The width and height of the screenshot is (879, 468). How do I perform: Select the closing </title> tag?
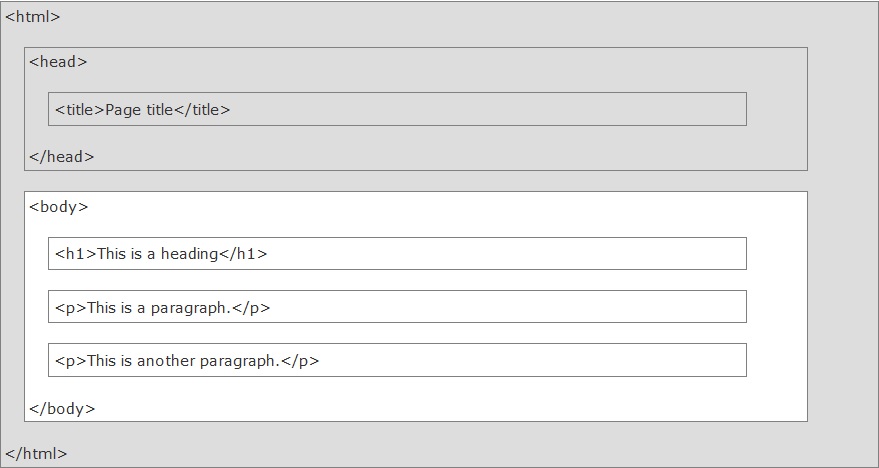coord(202,110)
